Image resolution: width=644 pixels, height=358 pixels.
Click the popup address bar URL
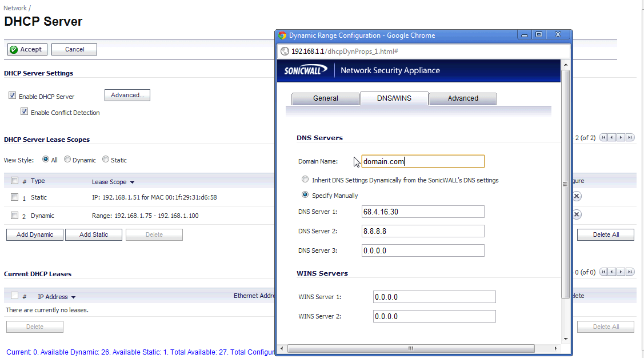tap(345, 51)
